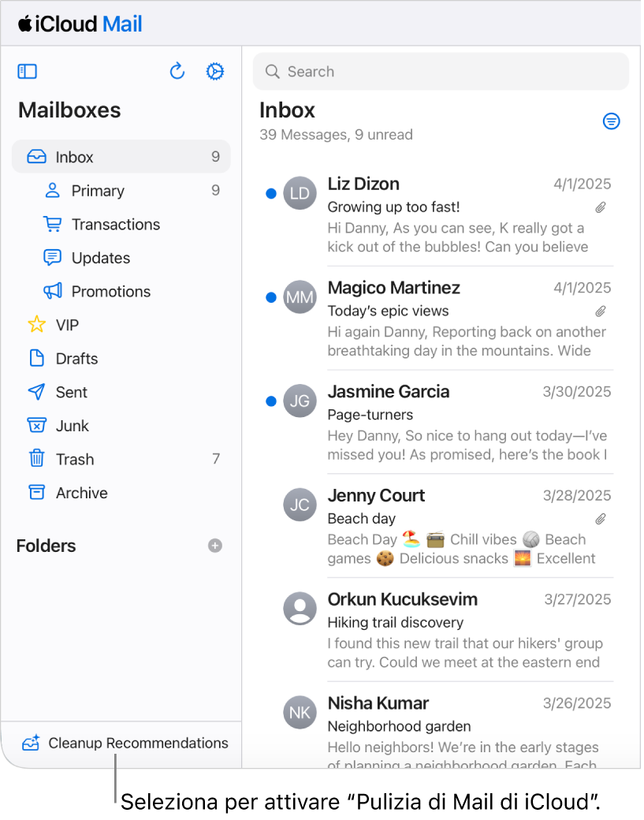Create a new folder with the plus button
The image size is (644, 820).
tap(214, 546)
